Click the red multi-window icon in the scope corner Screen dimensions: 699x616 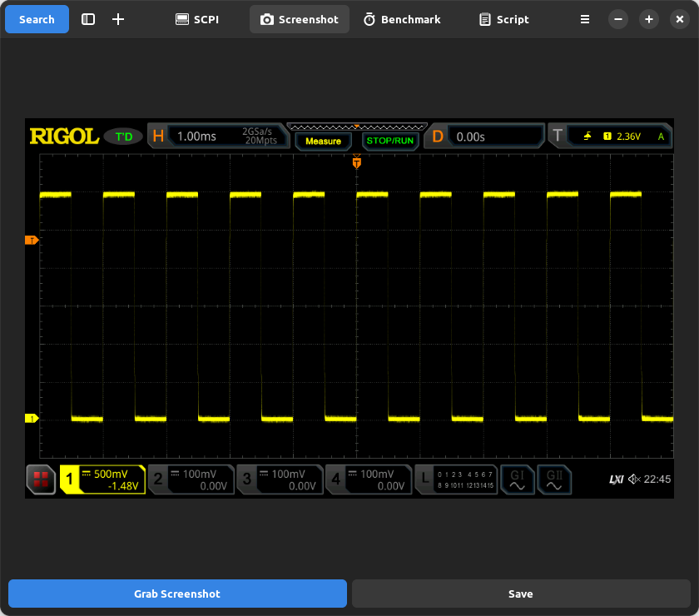pos(41,479)
